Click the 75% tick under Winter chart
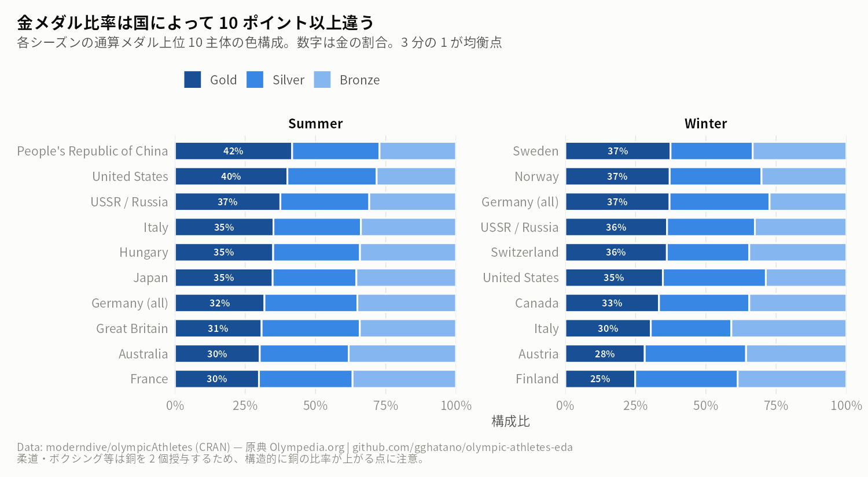The width and height of the screenshot is (868, 477). coord(776,405)
